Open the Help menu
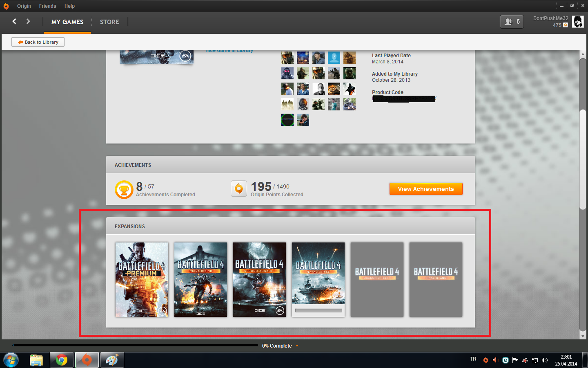Viewport: 588px width, 368px height. [x=70, y=6]
